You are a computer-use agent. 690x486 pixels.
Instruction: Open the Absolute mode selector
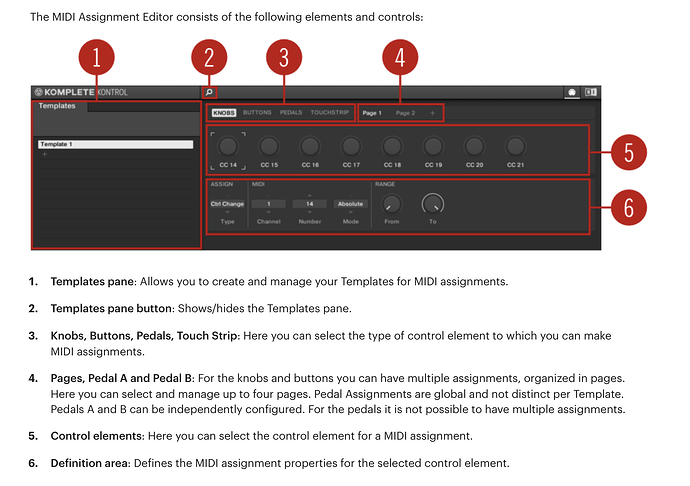point(350,204)
